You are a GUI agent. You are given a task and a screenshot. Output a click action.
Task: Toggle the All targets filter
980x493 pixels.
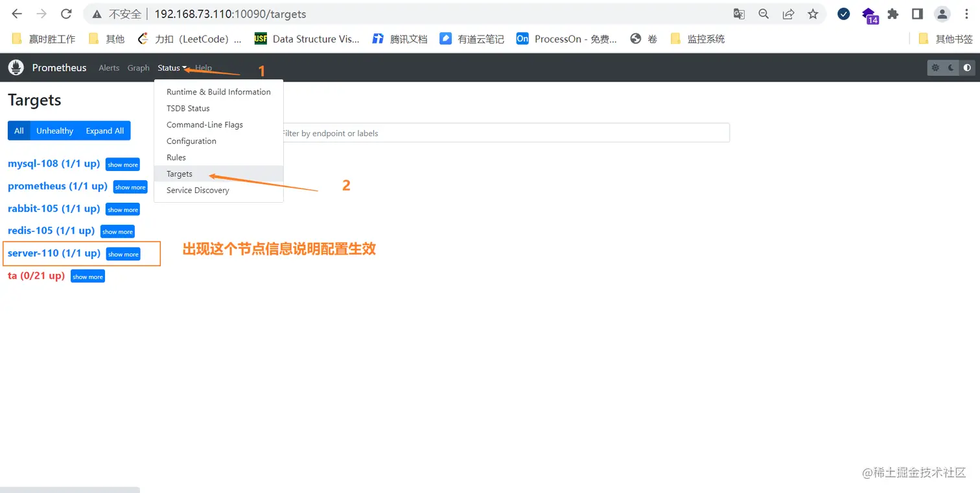click(x=19, y=130)
